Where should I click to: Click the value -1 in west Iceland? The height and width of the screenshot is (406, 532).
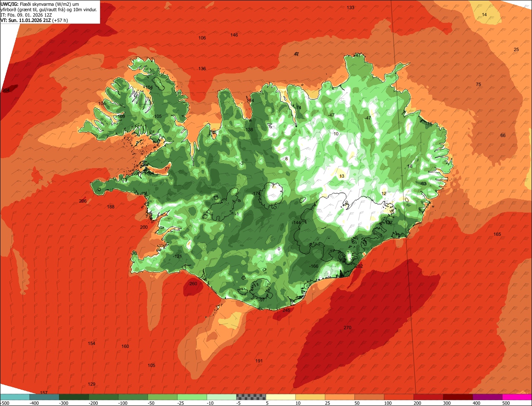pyautogui.click(x=236, y=214)
